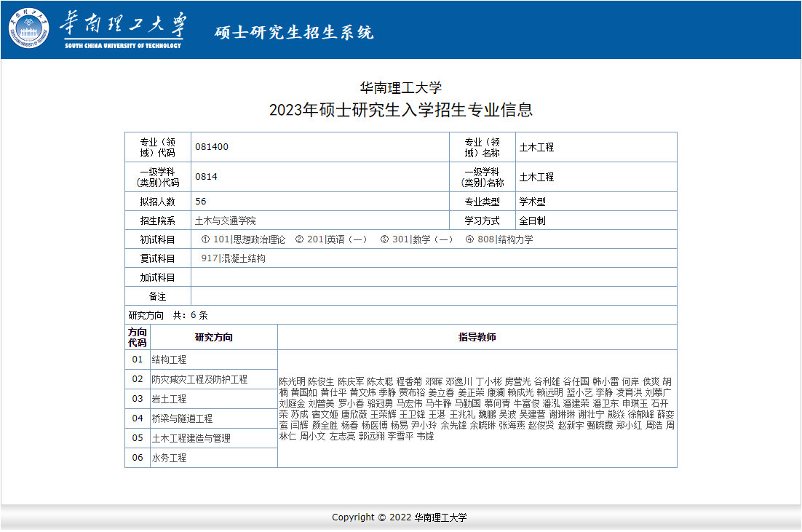This screenshot has height=532, width=802.
Task: Click the major code value 081400
Action: (x=212, y=147)
